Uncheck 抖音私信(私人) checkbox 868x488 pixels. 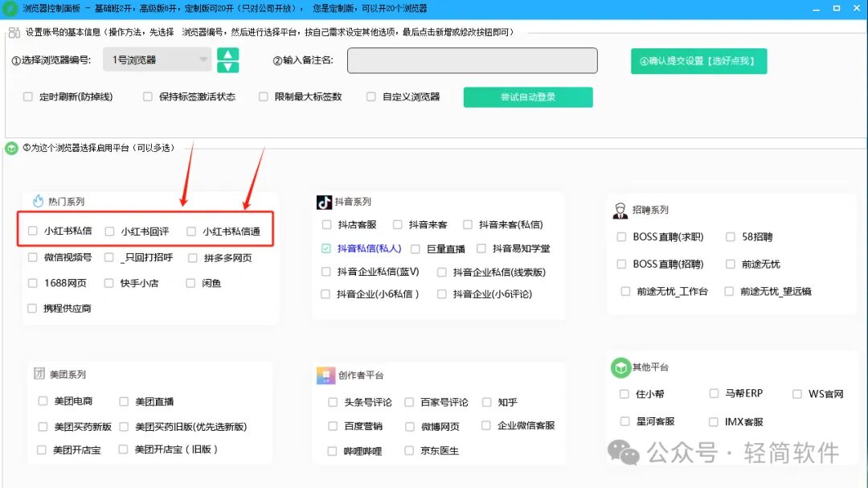pyautogui.click(x=326, y=248)
